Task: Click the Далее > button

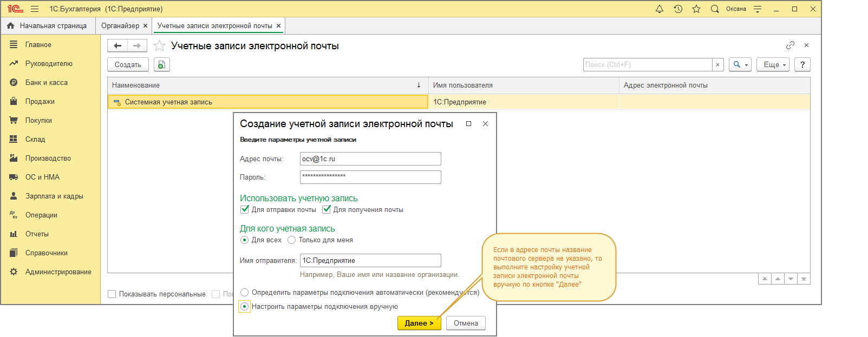Action: click(x=419, y=323)
